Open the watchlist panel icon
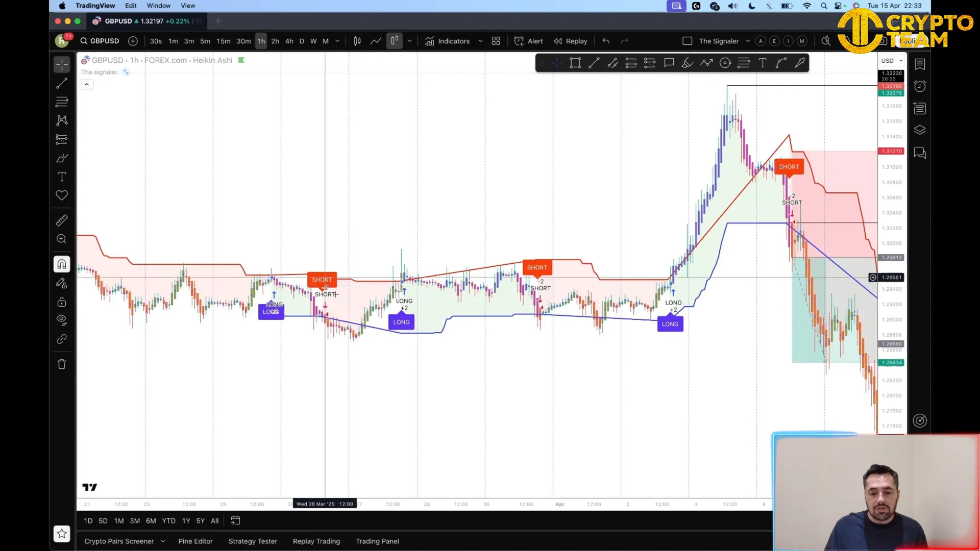This screenshot has height=551, width=980. click(x=920, y=64)
